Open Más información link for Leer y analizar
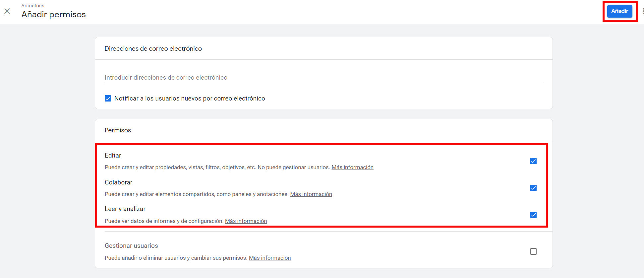This screenshot has width=644, height=278. (246, 221)
